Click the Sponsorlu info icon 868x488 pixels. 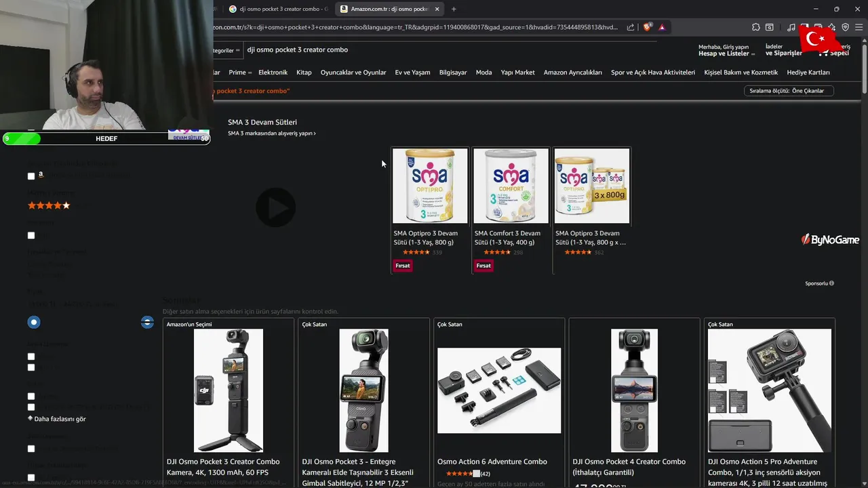click(x=831, y=283)
